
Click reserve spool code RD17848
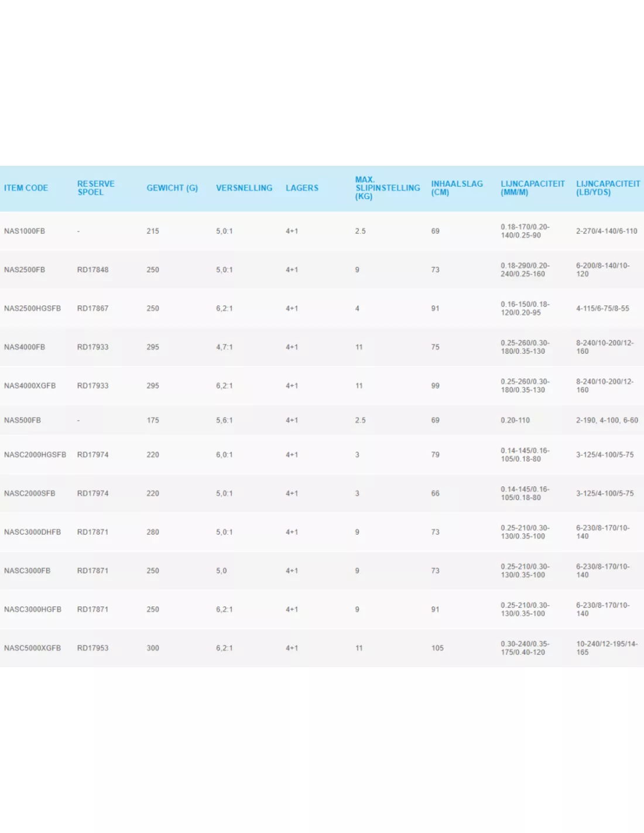click(93, 270)
